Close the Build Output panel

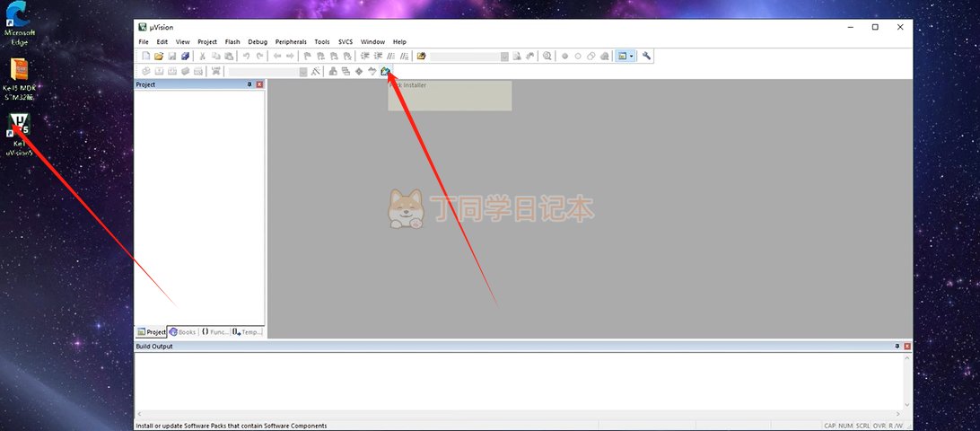tap(907, 346)
